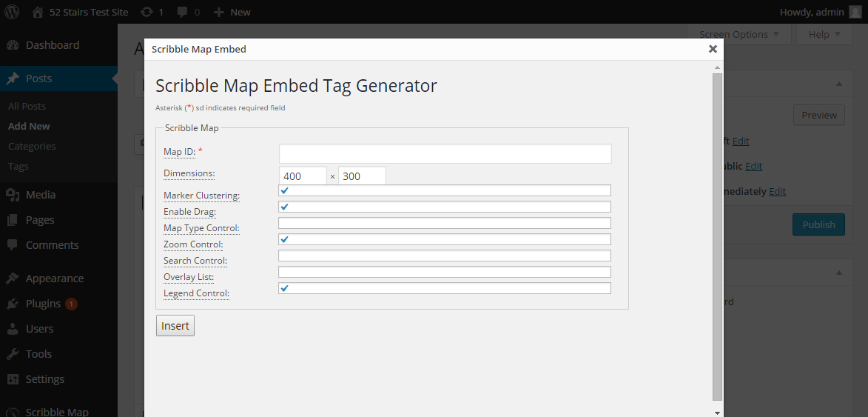
Task: Click the Plugins plug icon
Action: pos(12,304)
